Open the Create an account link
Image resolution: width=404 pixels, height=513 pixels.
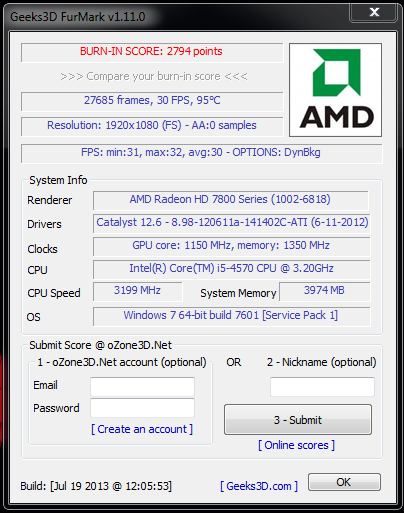click(142, 429)
